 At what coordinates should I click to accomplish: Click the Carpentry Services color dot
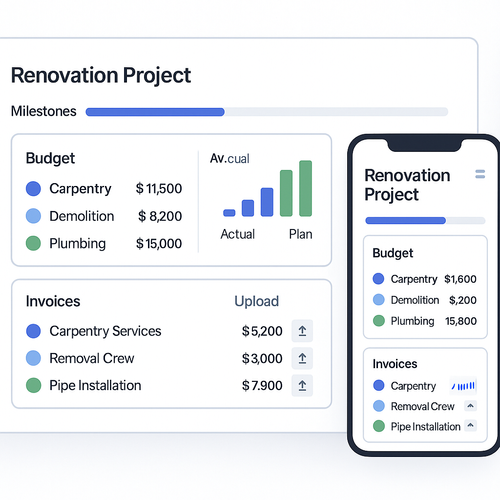pyautogui.click(x=33, y=331)
